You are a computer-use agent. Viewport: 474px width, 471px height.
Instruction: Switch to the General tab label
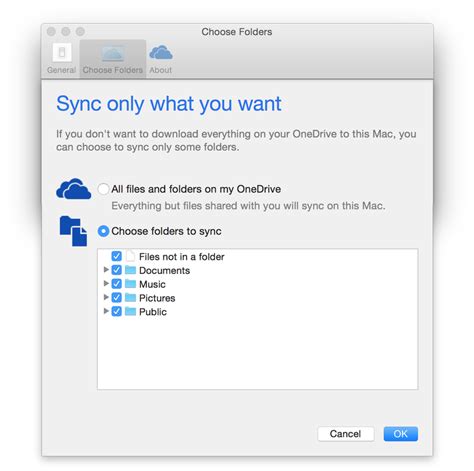point(62,70)
